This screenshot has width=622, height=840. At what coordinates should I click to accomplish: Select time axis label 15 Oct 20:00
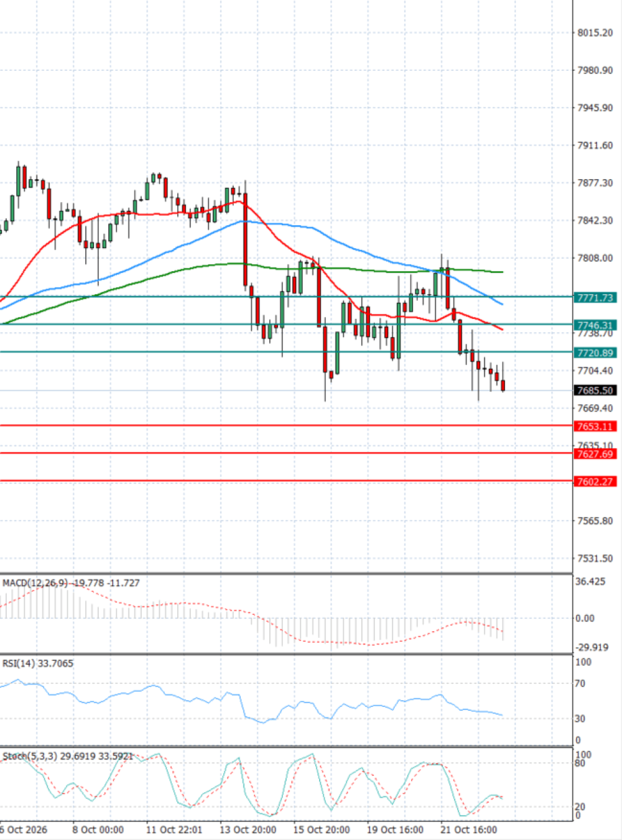322,829
